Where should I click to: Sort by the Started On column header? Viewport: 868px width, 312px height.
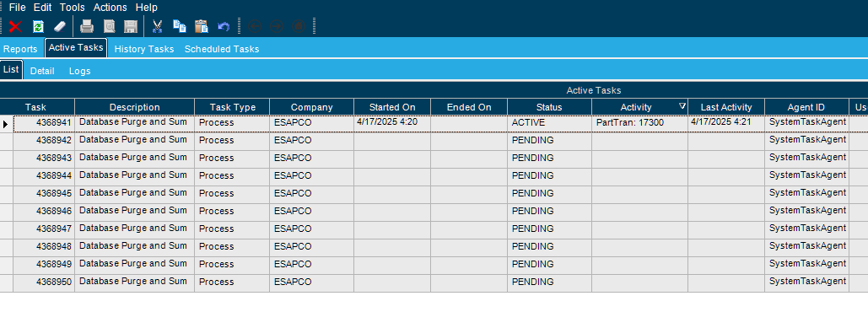[392, 107]
